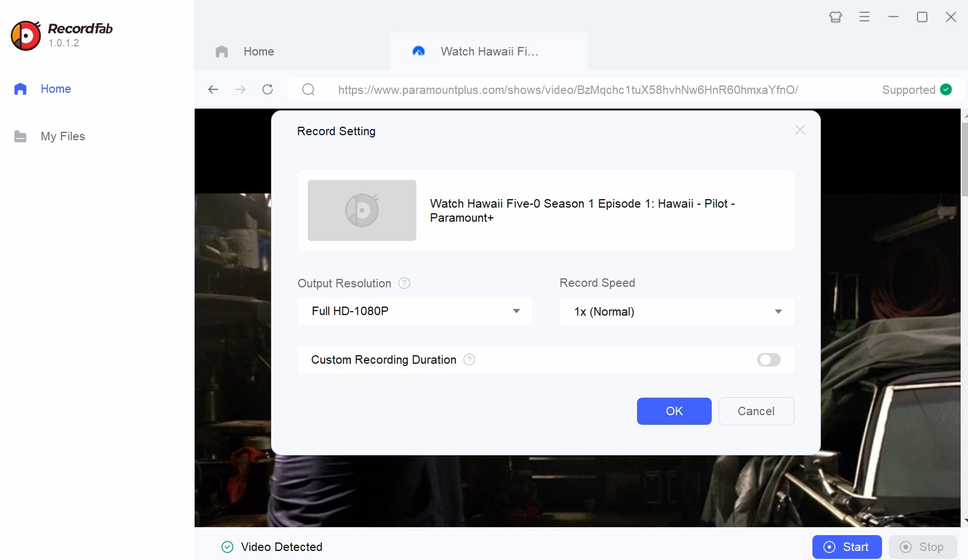The image size is (968, 560).
Task: Open the Full HD-1080P resolution dropdown
Action: [415, 311]
